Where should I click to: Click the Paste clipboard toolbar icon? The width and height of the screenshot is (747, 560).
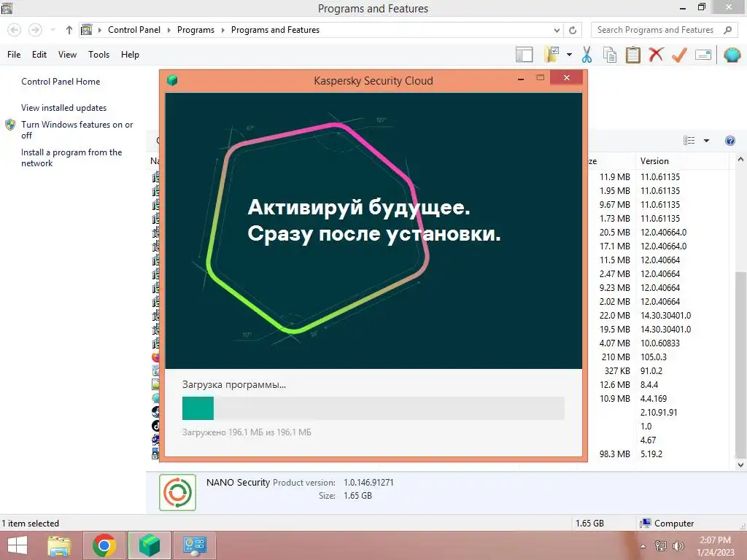(x=632, y=55)
